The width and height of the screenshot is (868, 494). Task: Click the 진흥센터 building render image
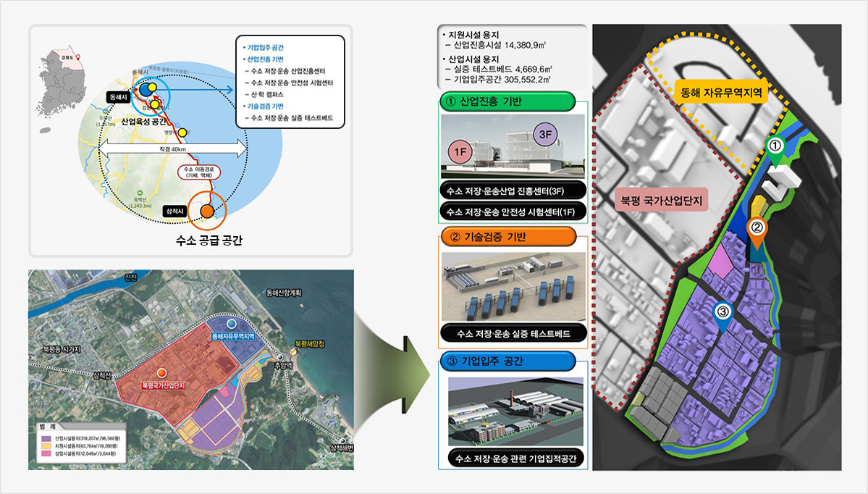[513, 147]
